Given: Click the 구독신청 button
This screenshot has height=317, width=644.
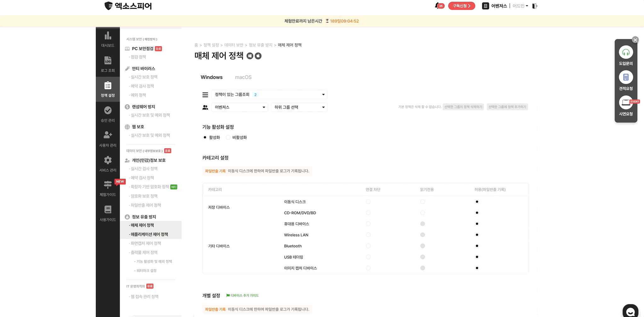Looking at the screenshot, I should (461, 6).
